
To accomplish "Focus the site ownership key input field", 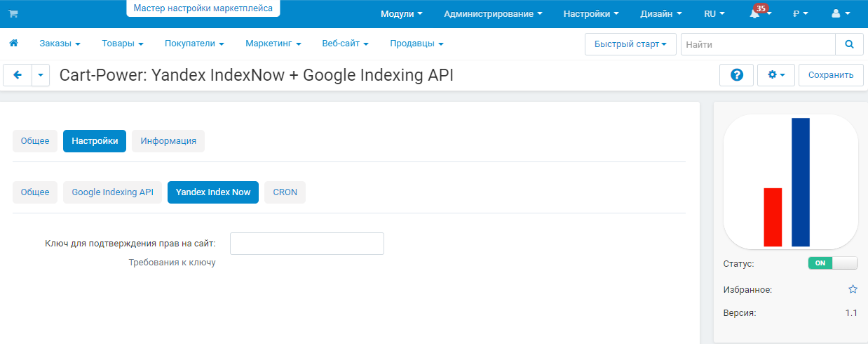I will coord(307,244).
